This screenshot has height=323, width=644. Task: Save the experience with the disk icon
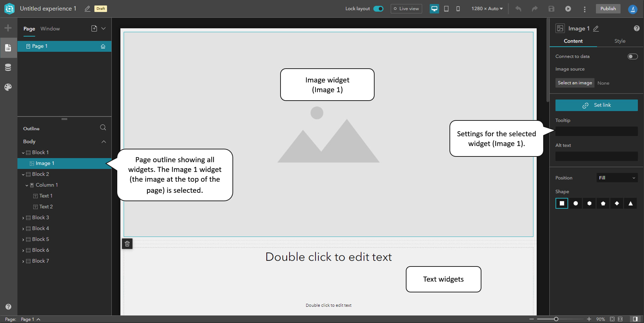tap(551, 9)
